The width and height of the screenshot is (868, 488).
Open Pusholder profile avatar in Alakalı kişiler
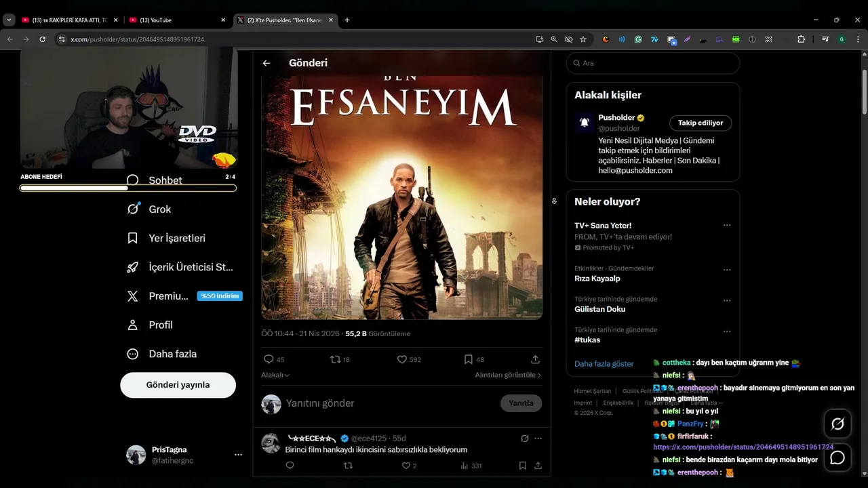pos(584,123)
